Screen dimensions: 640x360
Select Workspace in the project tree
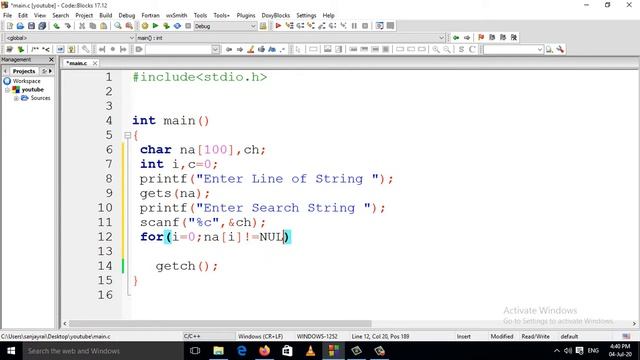pyautogui.click(x=26, y=81)
